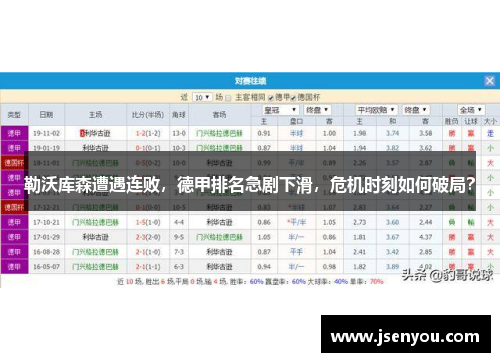Open home team 门兴格拉德巴赫 in the 17-10-21 row
Screen dimensions: 500x362
click(95, 222)
